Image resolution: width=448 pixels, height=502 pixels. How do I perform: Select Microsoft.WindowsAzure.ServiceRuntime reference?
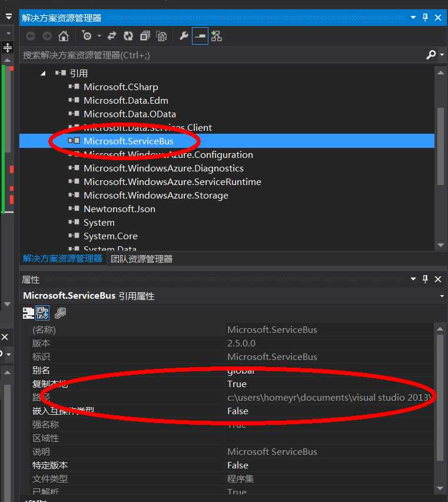[172, 182]
